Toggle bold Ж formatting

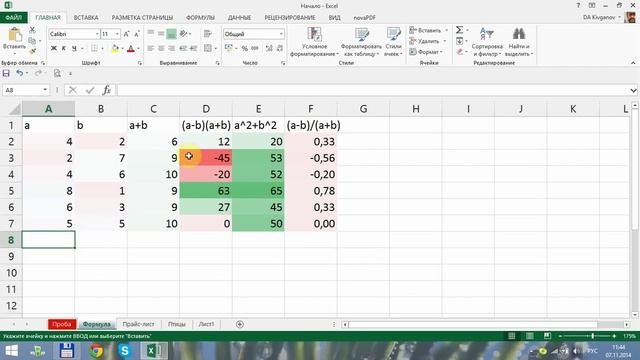coord(53,49)
